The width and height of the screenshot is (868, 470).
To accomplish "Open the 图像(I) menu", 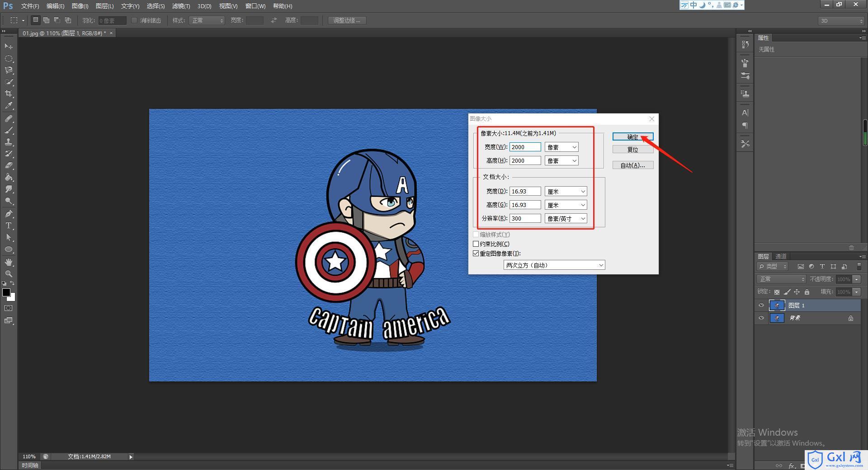I will [x=80, y=6].
